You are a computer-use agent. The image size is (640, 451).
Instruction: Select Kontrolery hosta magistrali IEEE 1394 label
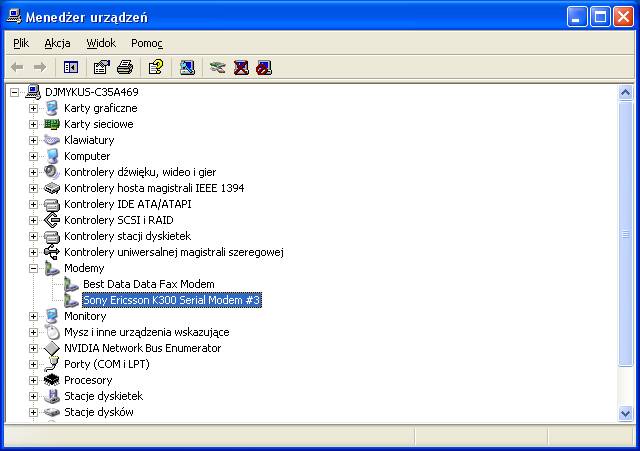tap(154, 188)
